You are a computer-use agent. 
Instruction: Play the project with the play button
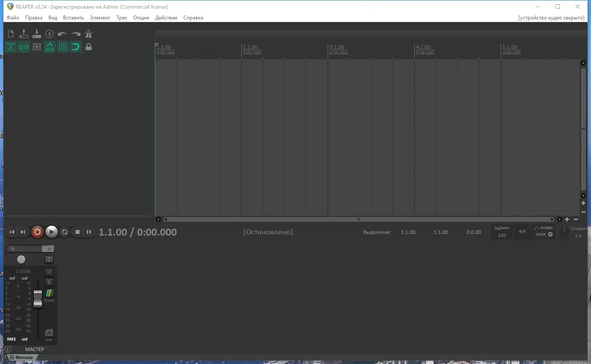(x=51, y=232)
